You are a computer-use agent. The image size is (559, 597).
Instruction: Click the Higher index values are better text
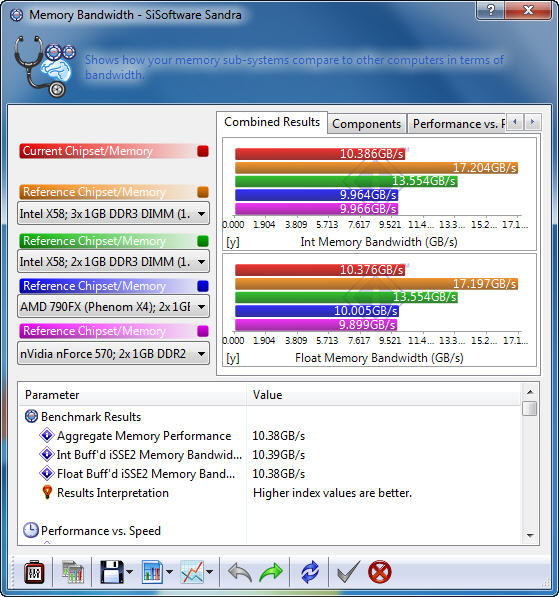332,493
